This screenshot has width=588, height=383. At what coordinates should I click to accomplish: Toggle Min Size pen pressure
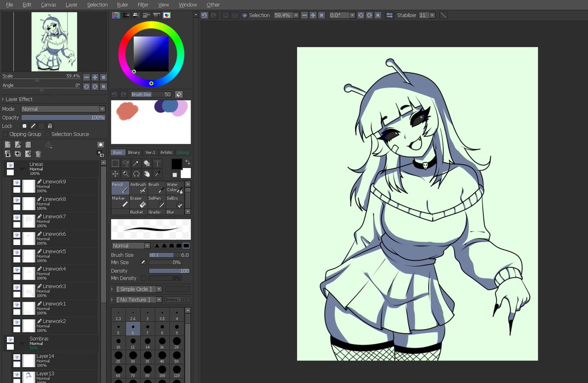click(144, 262)
